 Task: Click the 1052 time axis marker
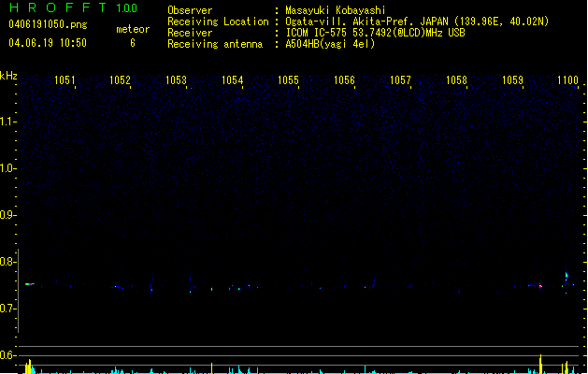[120, 80]
